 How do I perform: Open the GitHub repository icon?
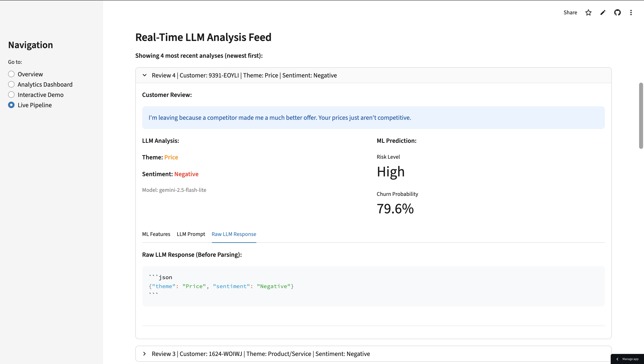pyautogui.click(x=617, y=13)
